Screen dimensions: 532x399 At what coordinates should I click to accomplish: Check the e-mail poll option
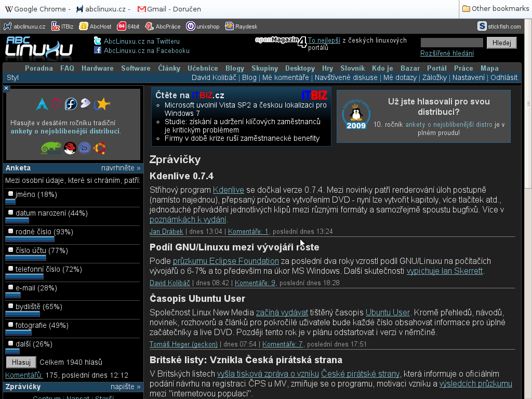coord(10,287)
